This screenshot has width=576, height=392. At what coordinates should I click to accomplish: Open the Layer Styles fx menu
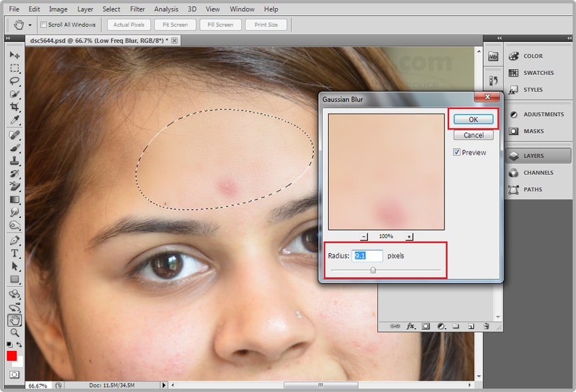[411, 327]
